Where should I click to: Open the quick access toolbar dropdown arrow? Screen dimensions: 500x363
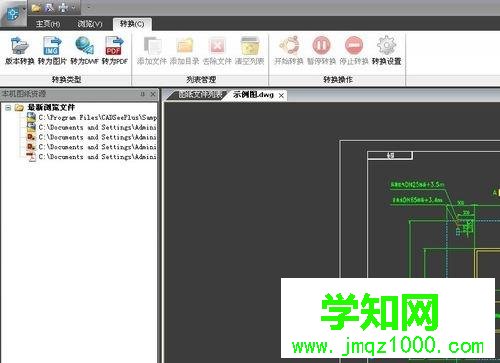pos(74,8)
